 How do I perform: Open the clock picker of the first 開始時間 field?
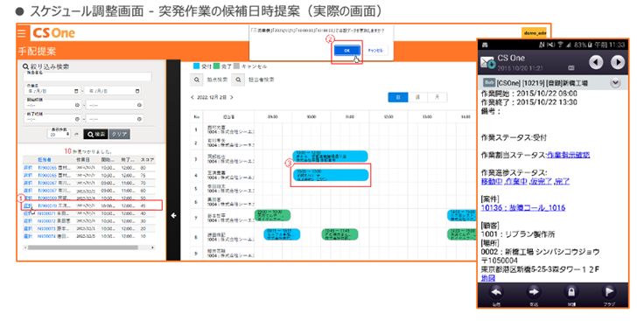(x=77, y=106)
